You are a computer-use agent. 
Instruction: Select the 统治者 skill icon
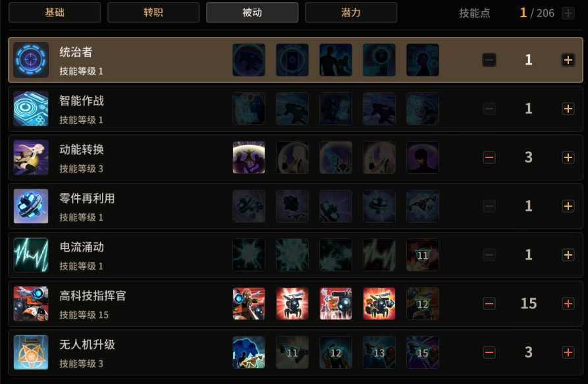click(x=31, y=60)
